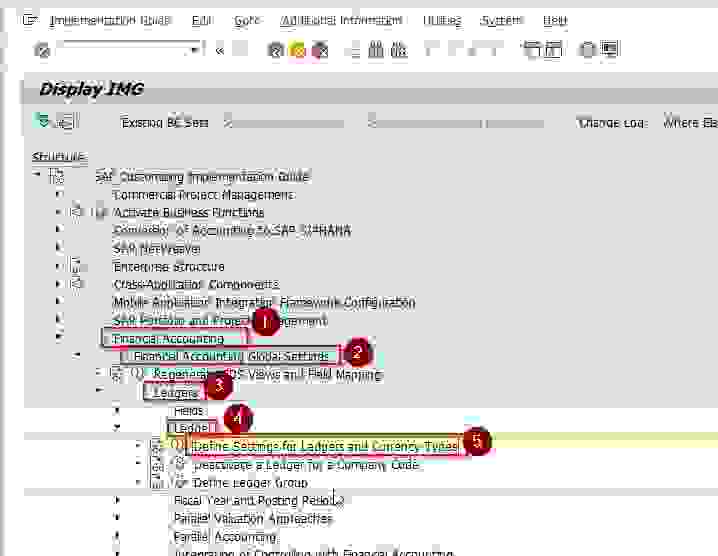Open the command field history dropdown arrow
718x556 pixels.
pos(196,49)
